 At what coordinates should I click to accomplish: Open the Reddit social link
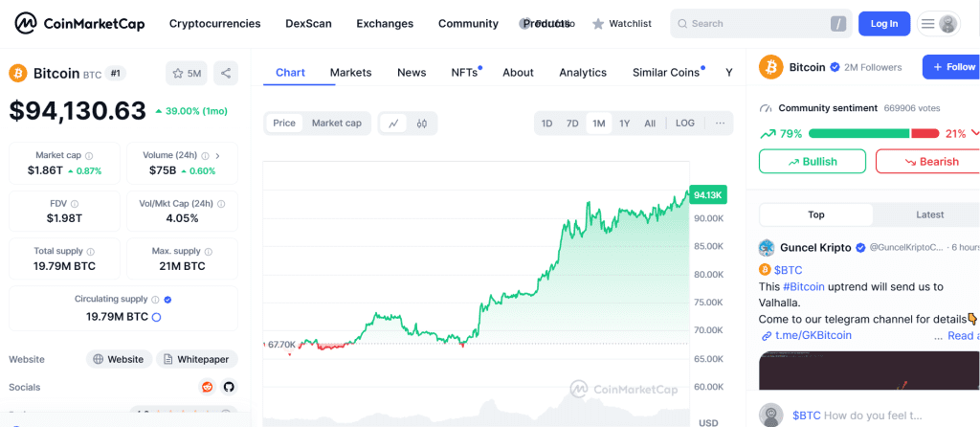(207, 387)
